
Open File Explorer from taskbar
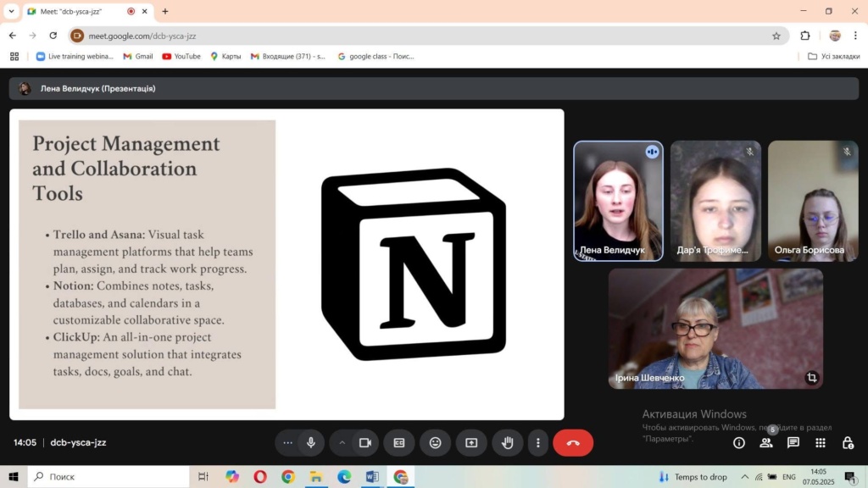point(316,476)
